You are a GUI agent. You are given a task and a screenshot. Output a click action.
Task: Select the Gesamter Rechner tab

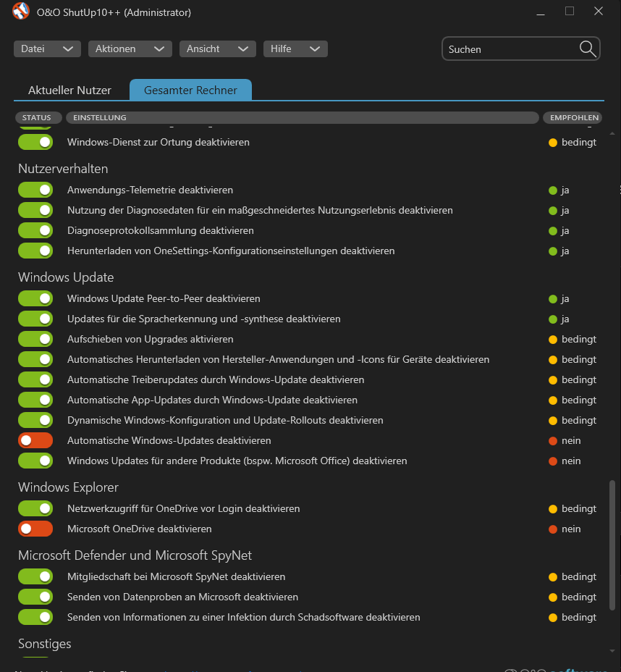coord(190,90)
